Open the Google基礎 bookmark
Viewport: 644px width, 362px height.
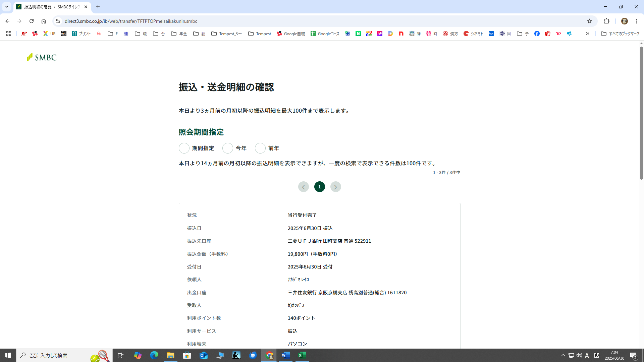pyautogui.click(x=291, y=34)
